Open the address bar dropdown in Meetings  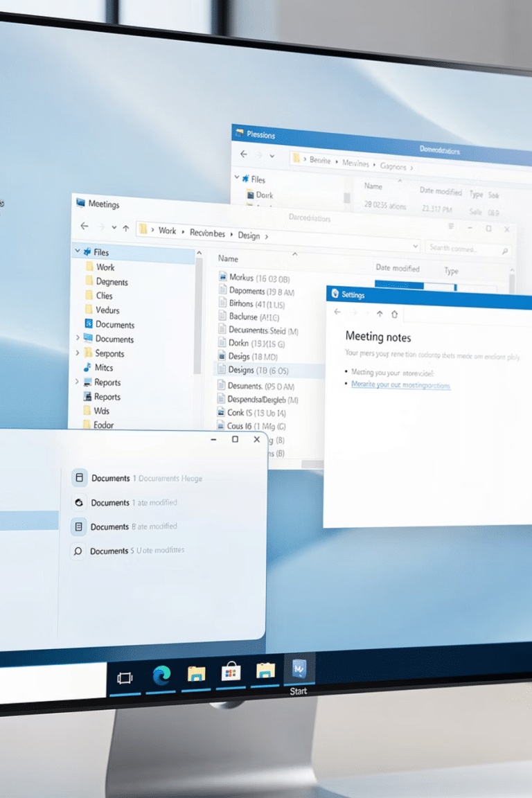pos(416,247)
